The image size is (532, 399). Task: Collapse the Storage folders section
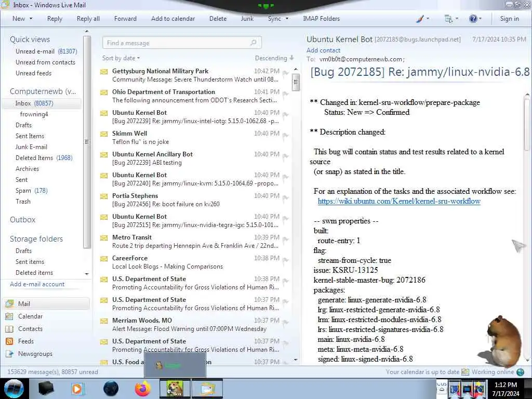[36, 239]
